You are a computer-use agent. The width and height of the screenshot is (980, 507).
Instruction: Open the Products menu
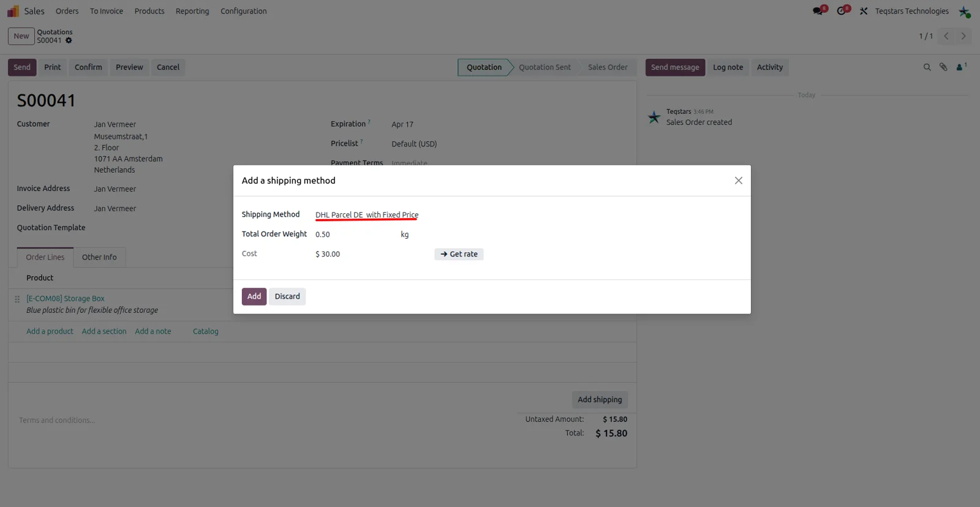coord(149,11)
